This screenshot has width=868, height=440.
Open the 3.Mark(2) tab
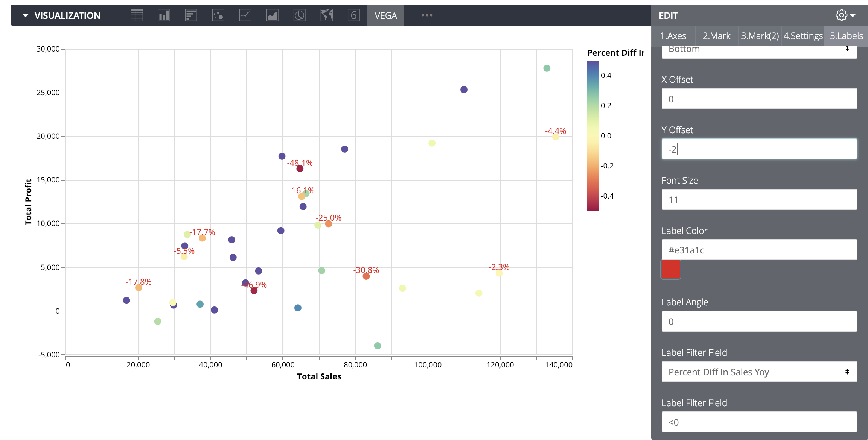click(760, 36)
